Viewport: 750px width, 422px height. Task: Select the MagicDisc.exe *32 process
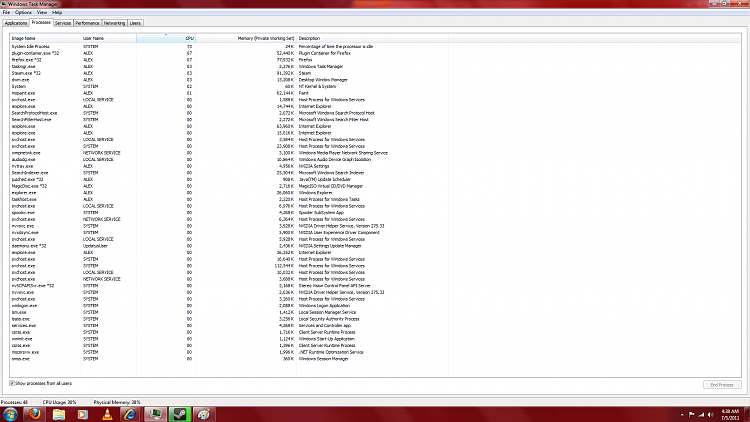[230, 186]
